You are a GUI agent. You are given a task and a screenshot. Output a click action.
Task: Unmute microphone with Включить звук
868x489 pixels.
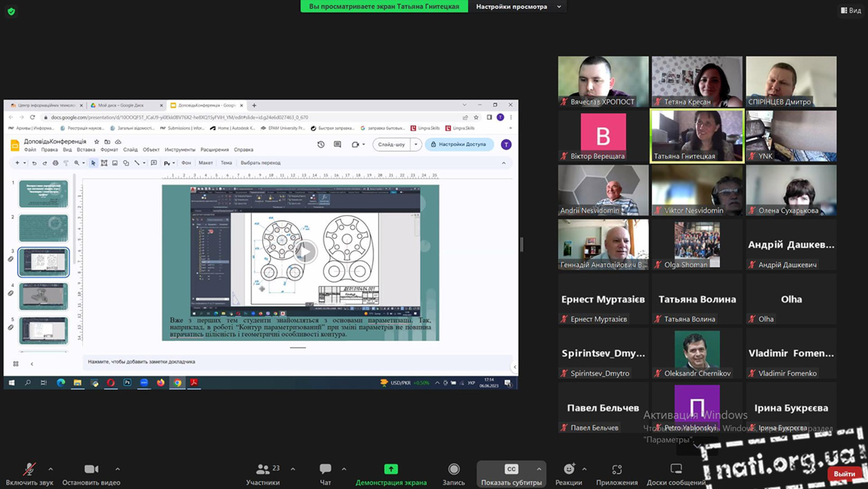point(30,474)
